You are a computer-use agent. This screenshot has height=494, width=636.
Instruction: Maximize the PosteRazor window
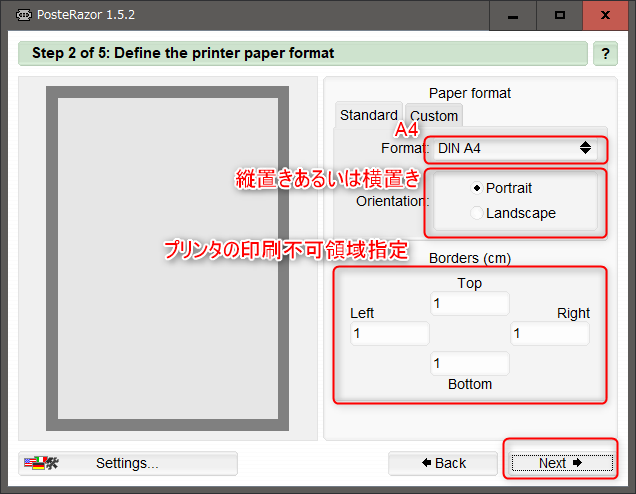click(x=560, y=16)
